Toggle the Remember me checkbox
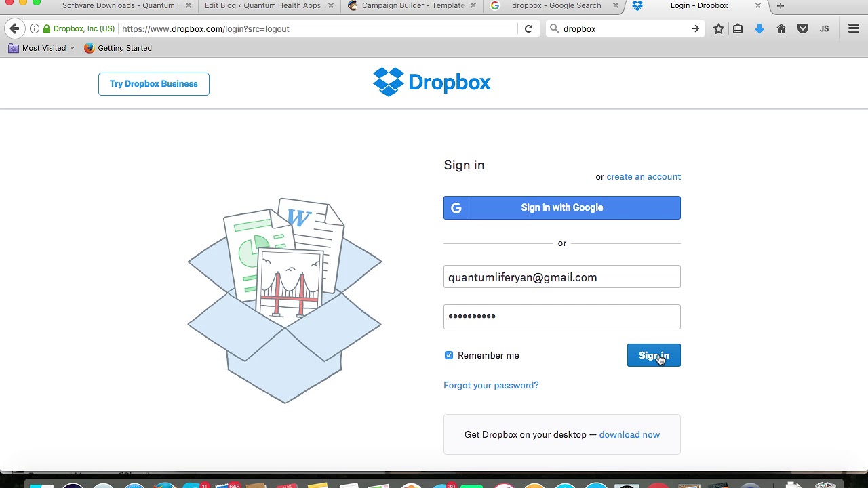The width and height of the screenshot is (868, 488). (x=449, y=355)
